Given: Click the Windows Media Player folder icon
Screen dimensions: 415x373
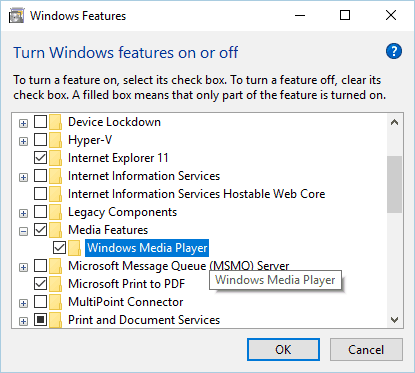Looking at the screenshot, I should [x=75, y=248].
